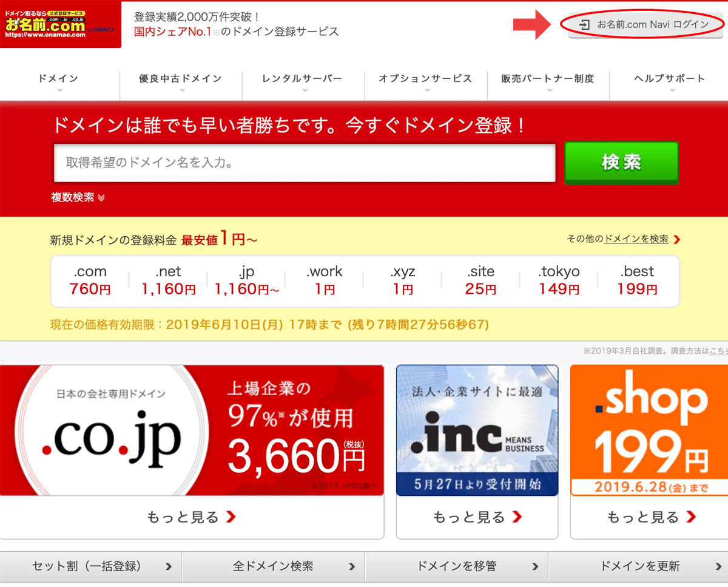
Task: Click もっと見る under .shop banner
Action: 652,517
